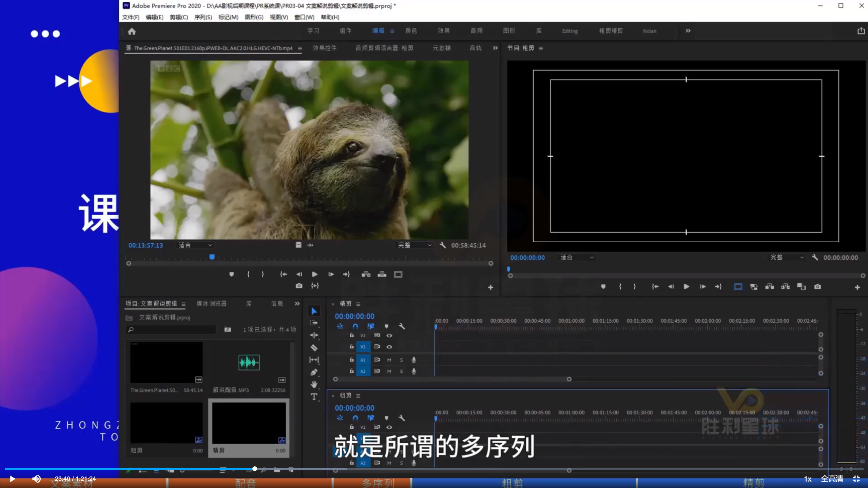Select the Pen tool

[x=314, y=372]
